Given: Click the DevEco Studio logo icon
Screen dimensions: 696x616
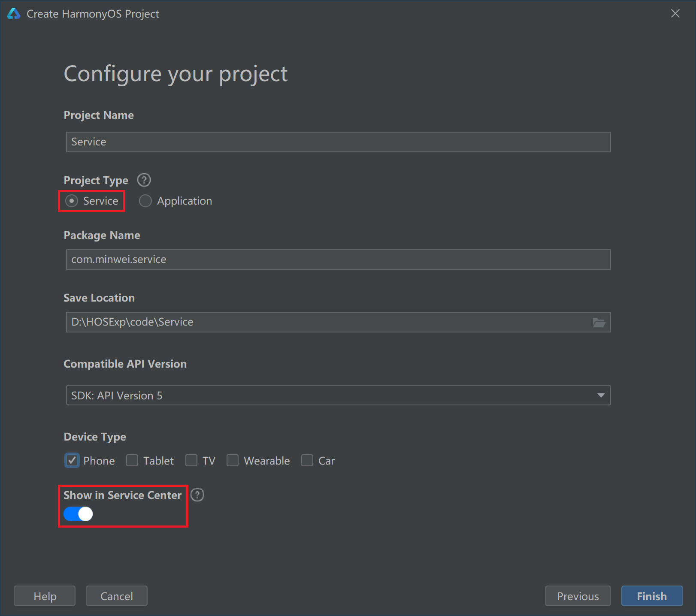Looking at the screenshot, I should tap(14, 14).
